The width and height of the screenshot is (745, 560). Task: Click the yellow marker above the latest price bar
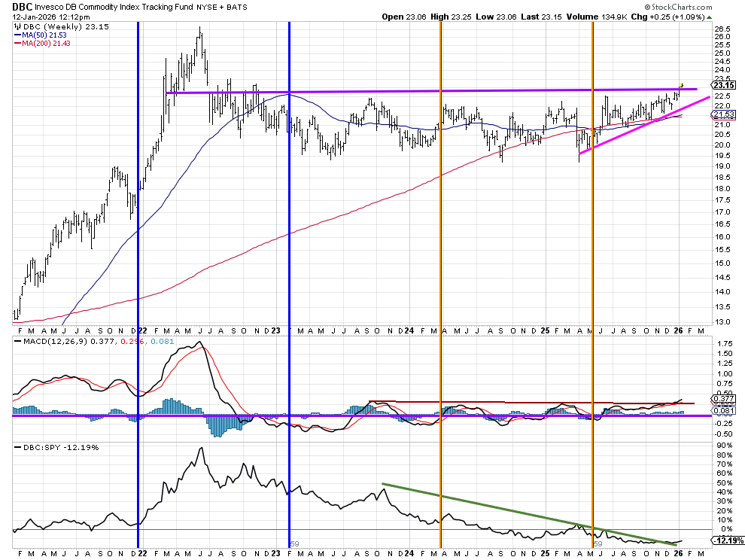coord(681,84)
